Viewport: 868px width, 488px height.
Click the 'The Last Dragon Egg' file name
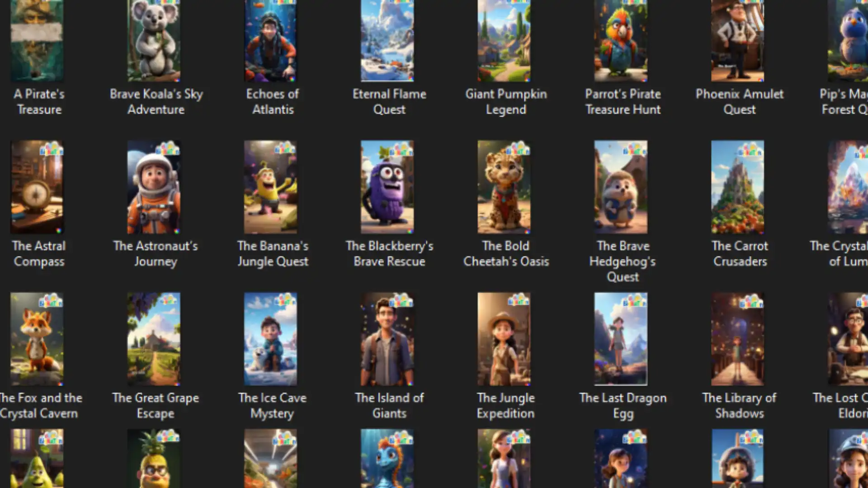(623, 405)
